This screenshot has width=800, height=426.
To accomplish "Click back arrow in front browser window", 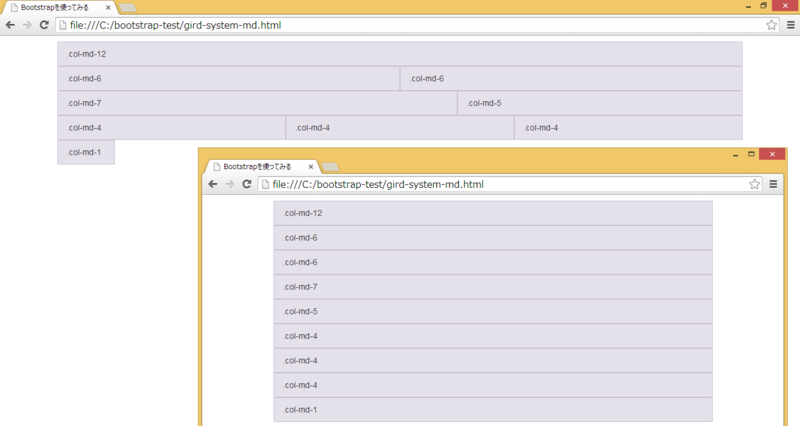I will coord(213,184).
